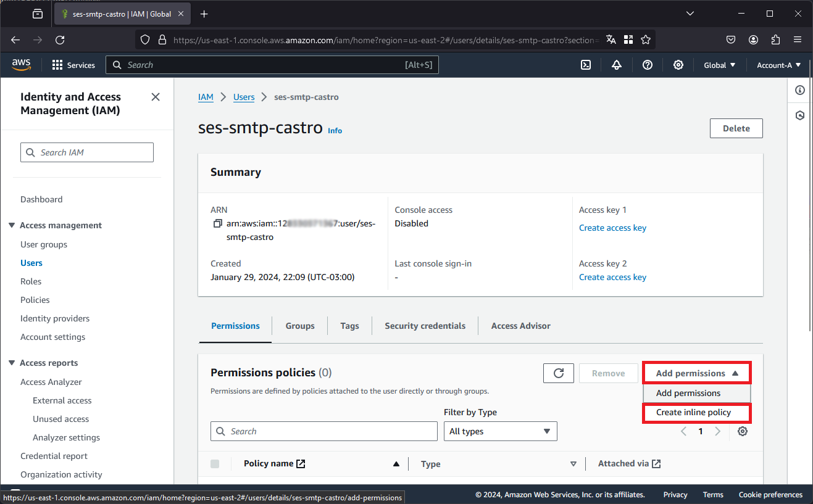Open User groups in the sidebar
Screen dimensions: 813x504
click(x=44, y=244)
